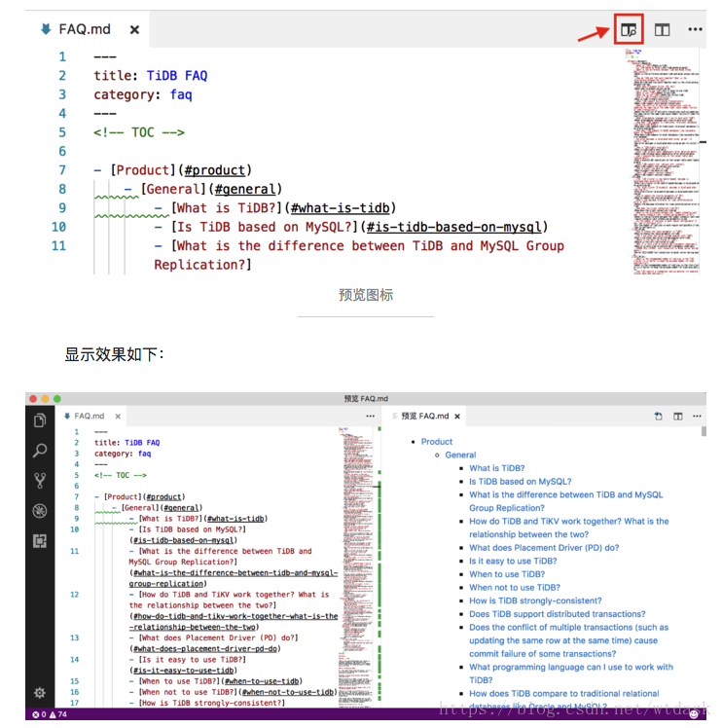Image resolution: width=722 pixels, height=728 pixels.
Task: Open 'What does Placement Driver (PD) do?' link
Action: 544,548
